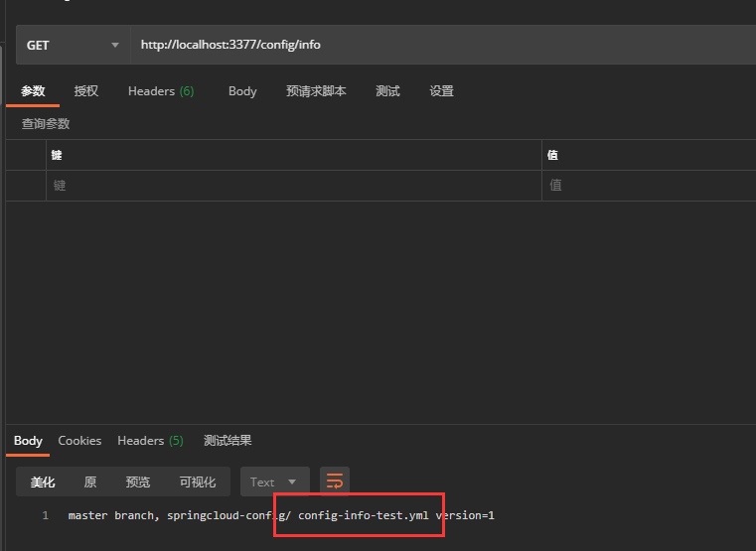Screen dimensions: 756x551
Task: Open the 预请求脚本 tab
Action: (316, 91)
